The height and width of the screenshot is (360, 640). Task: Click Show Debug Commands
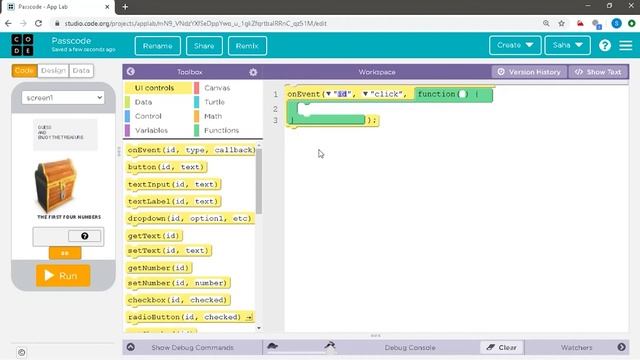[192, 347]
